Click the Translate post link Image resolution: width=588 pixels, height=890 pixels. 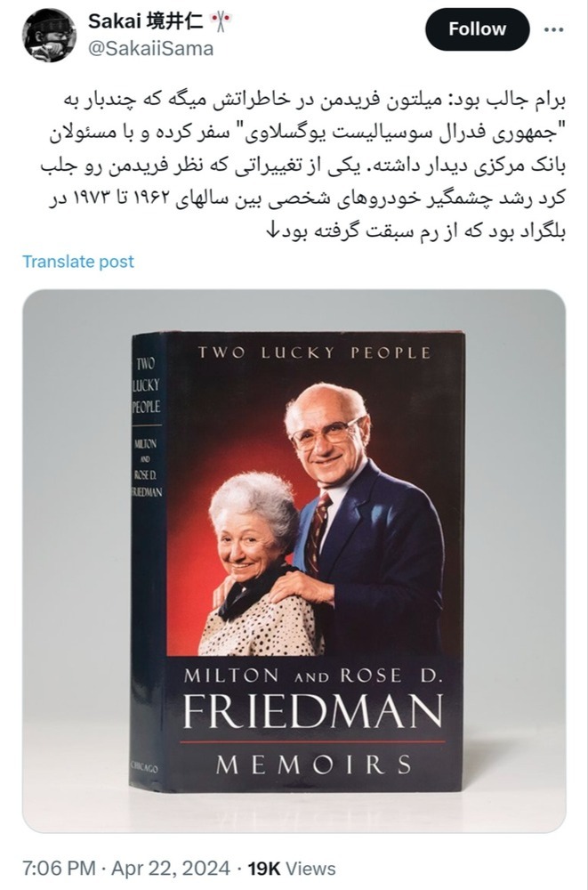point(78,262)
